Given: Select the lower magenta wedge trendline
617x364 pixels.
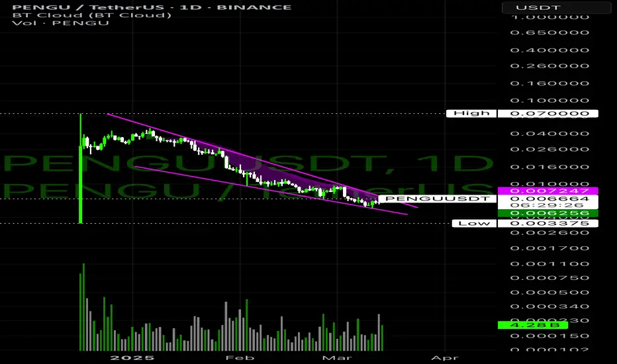Looking at the screenshot, I should (271, 191).
